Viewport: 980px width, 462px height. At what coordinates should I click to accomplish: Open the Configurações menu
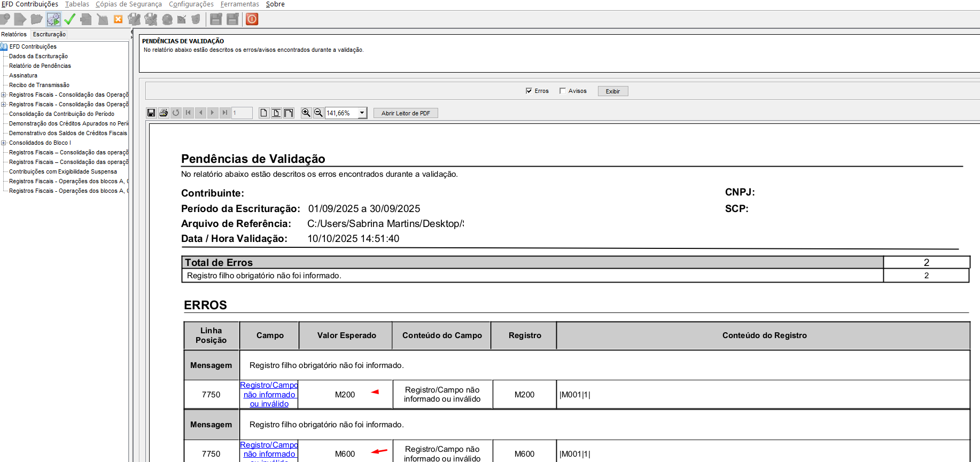point(191,4)
